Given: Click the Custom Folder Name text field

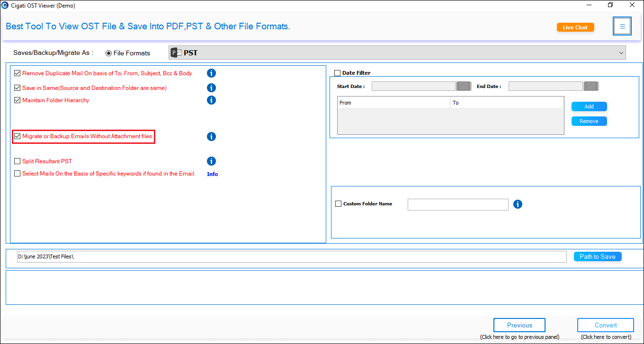Looking at the screenshot, I should point(458,204).
